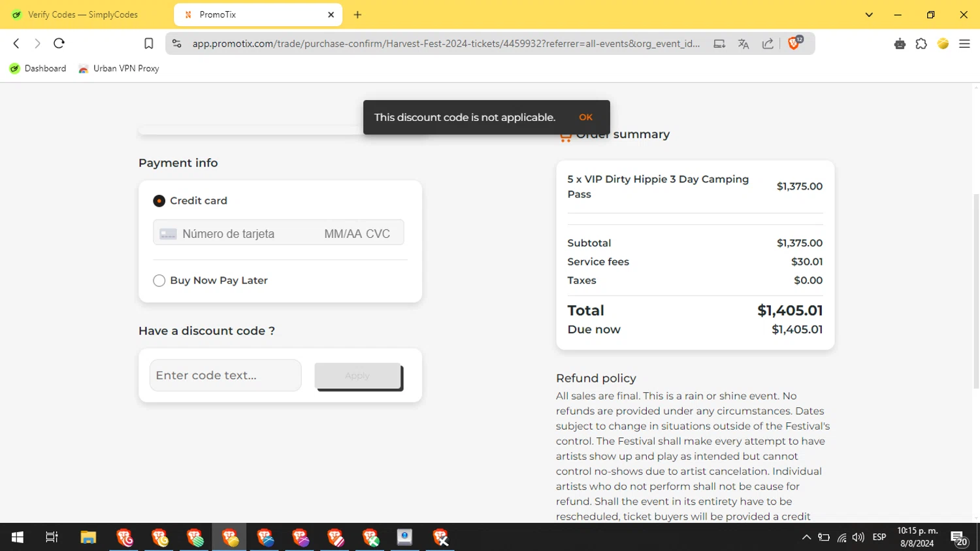Show hidden system tray icons
Screen dimensions: 980x551
[806, 537]
